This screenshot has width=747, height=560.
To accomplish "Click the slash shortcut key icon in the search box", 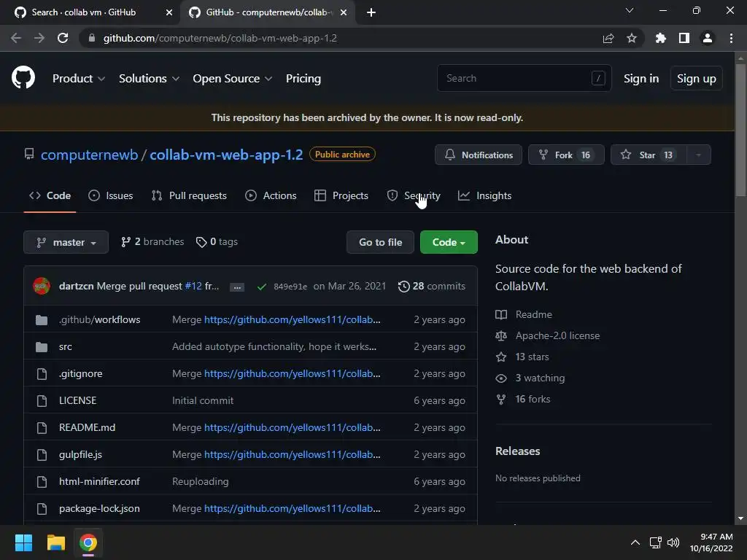I will point(598,78).
